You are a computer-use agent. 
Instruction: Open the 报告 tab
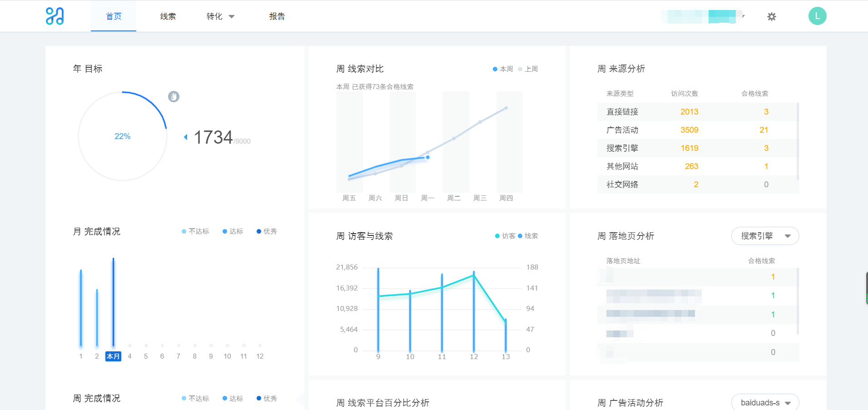pos(277,16)
